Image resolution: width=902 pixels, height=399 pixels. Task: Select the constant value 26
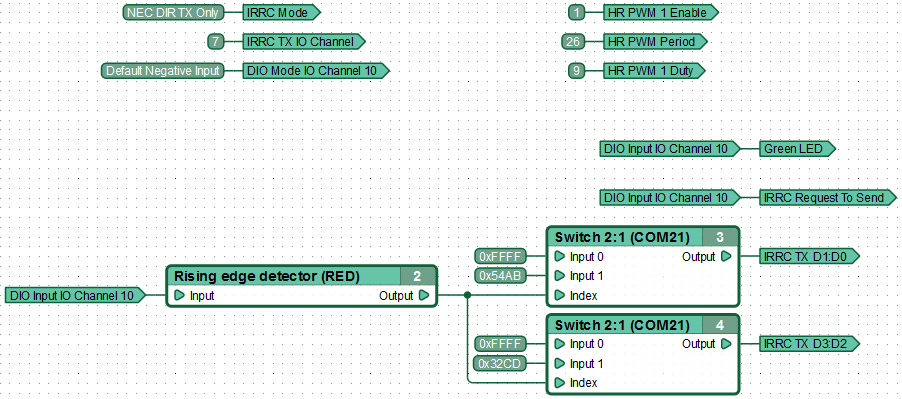tap(573, 41)
